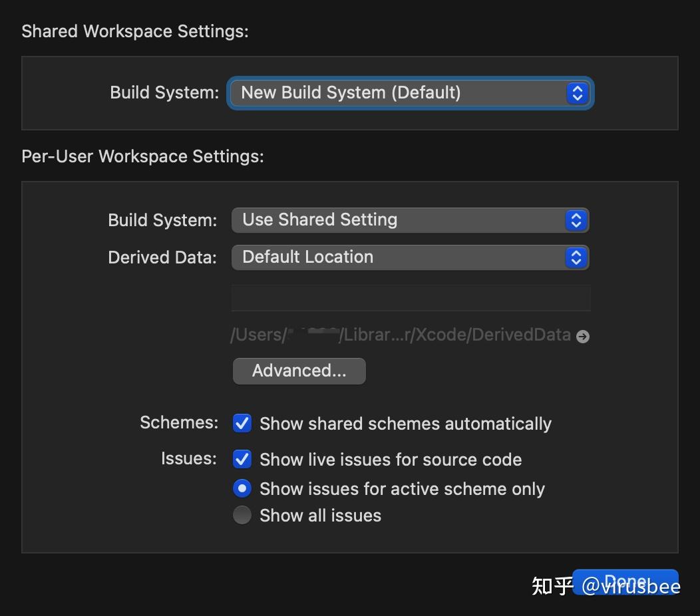Click the Advanced... button
The image size is (700, 616).
pos(299,371)
